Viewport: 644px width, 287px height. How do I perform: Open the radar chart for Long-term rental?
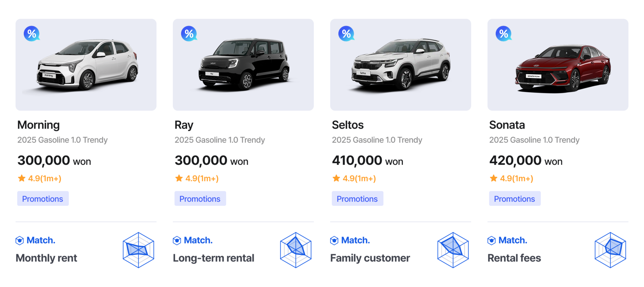pos(296,250)
